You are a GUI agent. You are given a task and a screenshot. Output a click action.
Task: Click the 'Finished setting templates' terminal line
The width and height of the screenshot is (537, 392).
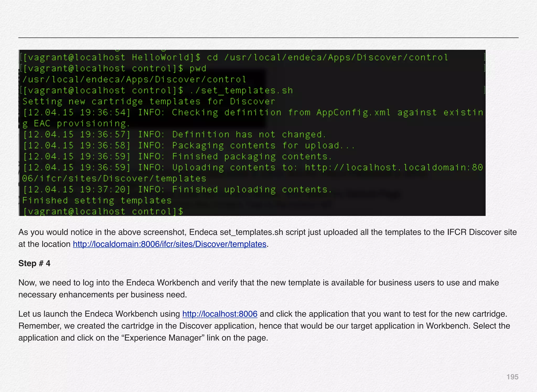click(97, 200)
